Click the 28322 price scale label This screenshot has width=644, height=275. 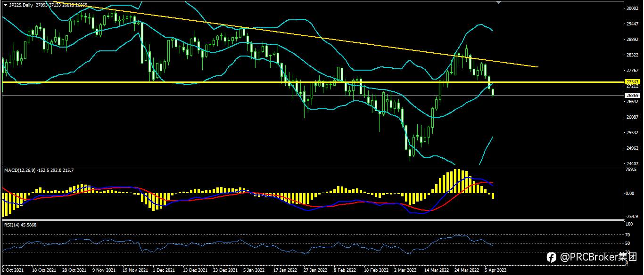pos(632,55)
